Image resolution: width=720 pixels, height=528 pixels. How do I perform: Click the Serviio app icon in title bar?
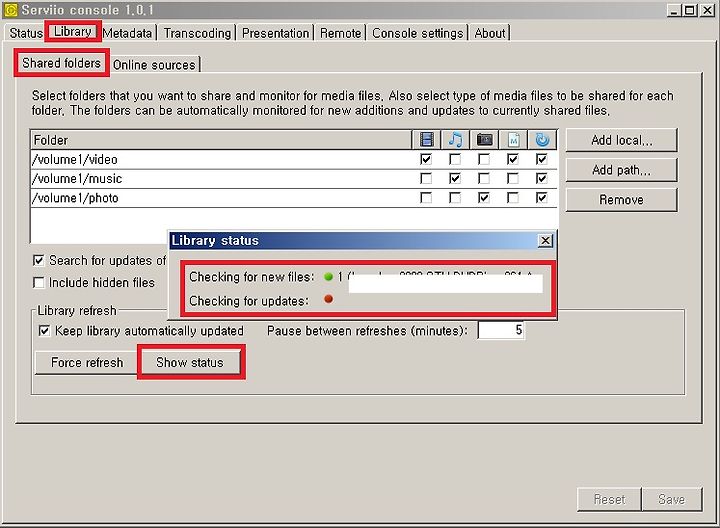10,10
